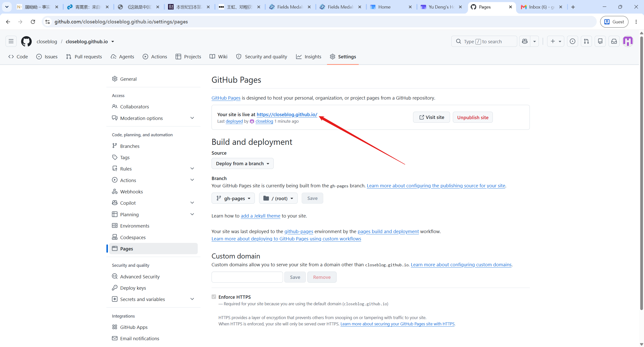Open the tab search dropdown arrow
This screenshot has width=644, height=347.
(x=7, y=7)
